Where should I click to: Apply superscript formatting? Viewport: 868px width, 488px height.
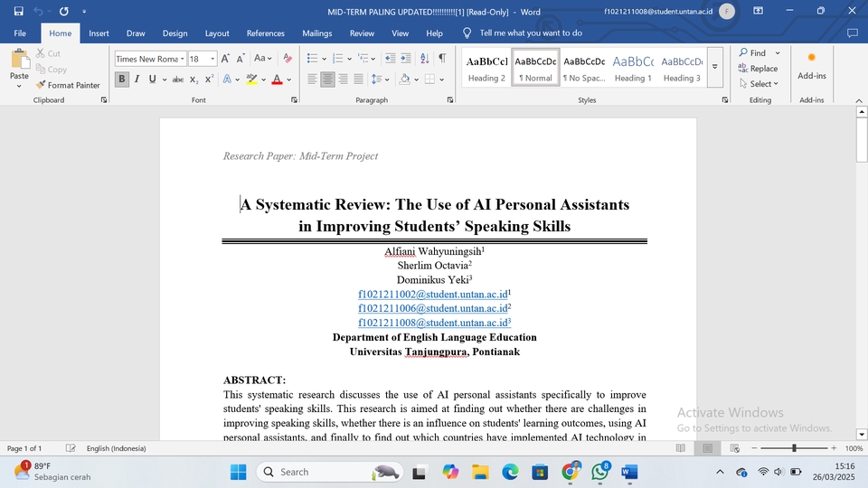click(x=209, y=80)
